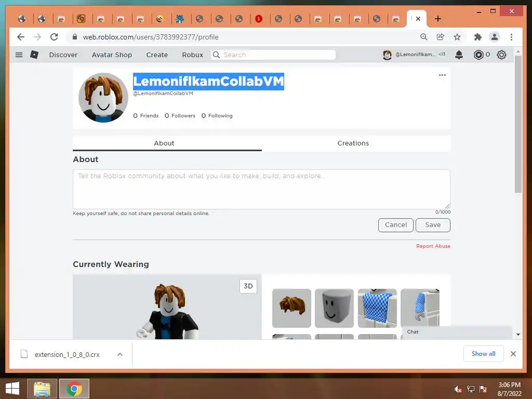Reload the Roblox profile page

click(x=54, y=37)
